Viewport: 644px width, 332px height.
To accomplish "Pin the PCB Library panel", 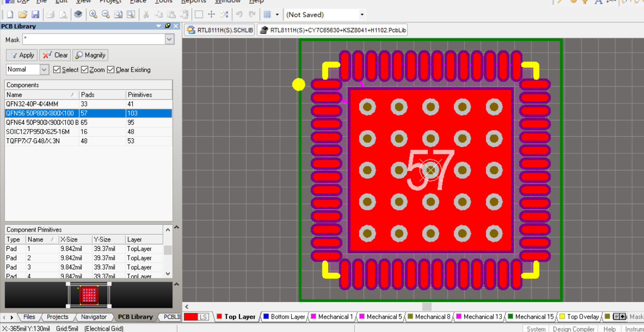I will pos(168,26).
